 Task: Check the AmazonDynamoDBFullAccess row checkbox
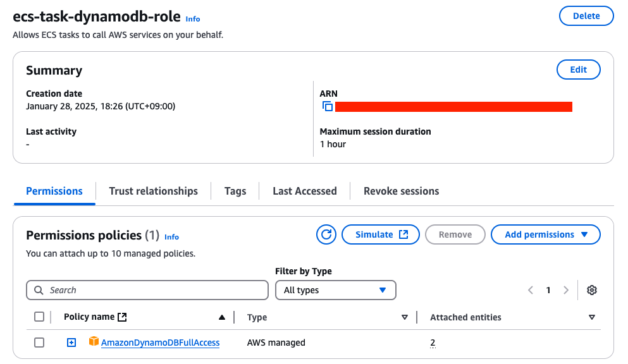click(x=39, y=343)
